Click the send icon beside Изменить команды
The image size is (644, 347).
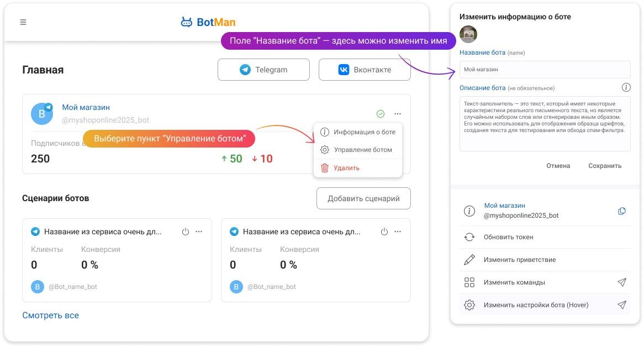tap(622, 282)
